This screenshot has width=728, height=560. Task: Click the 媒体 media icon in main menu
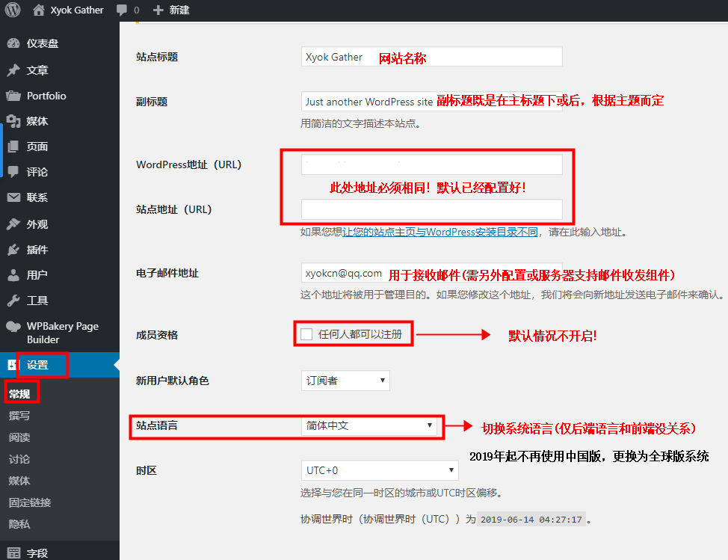click(13, 121)
